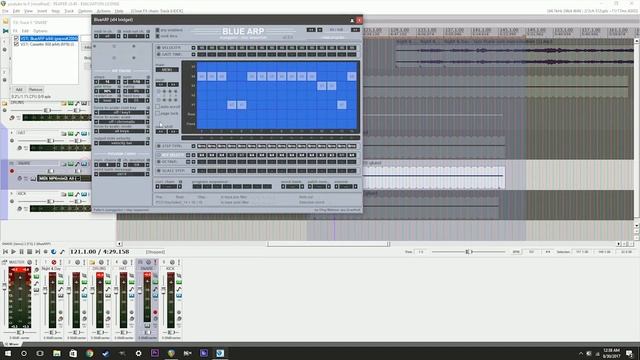
Task: Open the output note velocity value box
Action: coord(122,143)
